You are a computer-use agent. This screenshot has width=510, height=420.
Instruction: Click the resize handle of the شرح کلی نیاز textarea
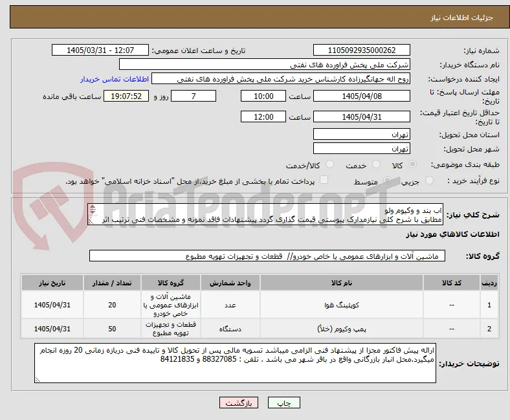pyautogui.click(x=91, y=221)
